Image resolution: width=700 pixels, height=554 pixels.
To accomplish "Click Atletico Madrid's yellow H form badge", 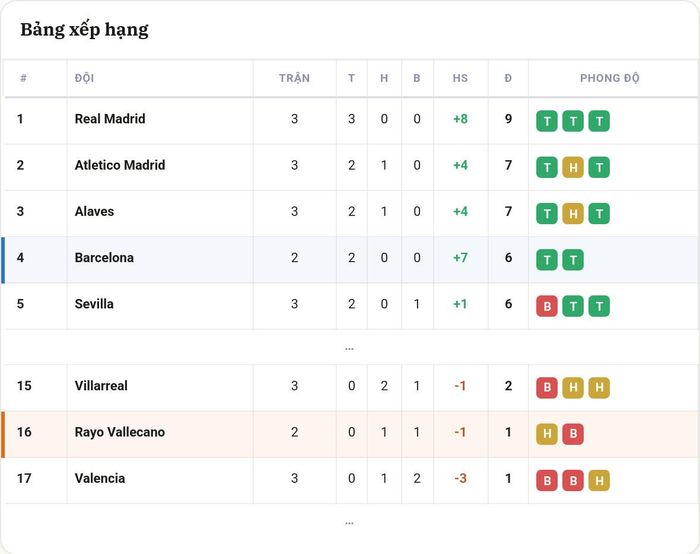I will [573, 167].
